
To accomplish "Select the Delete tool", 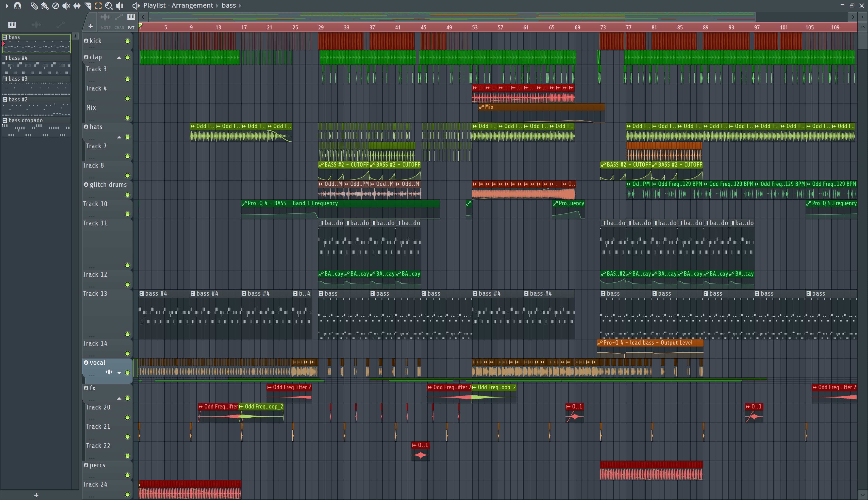I will 55,6.
